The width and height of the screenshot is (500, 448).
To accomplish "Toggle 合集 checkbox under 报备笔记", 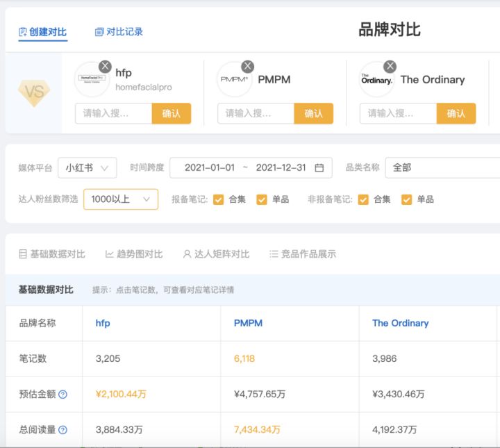I will coord(219,199).
